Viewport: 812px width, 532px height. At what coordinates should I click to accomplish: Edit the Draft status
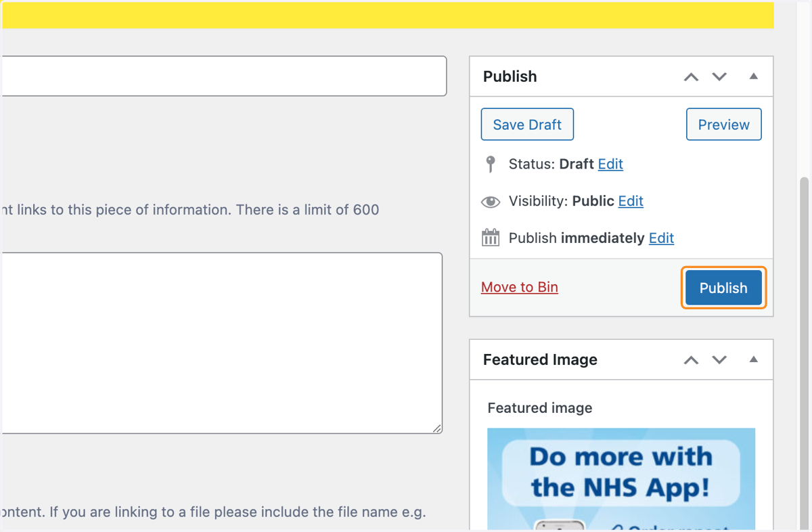click(x=610, y=164)
